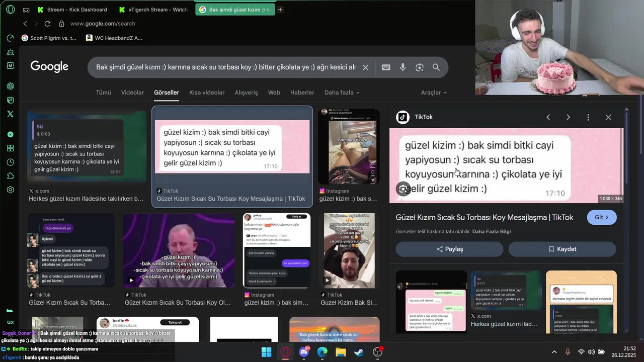Open a new browser tab
644x362 pixels.
coord(280,10)
